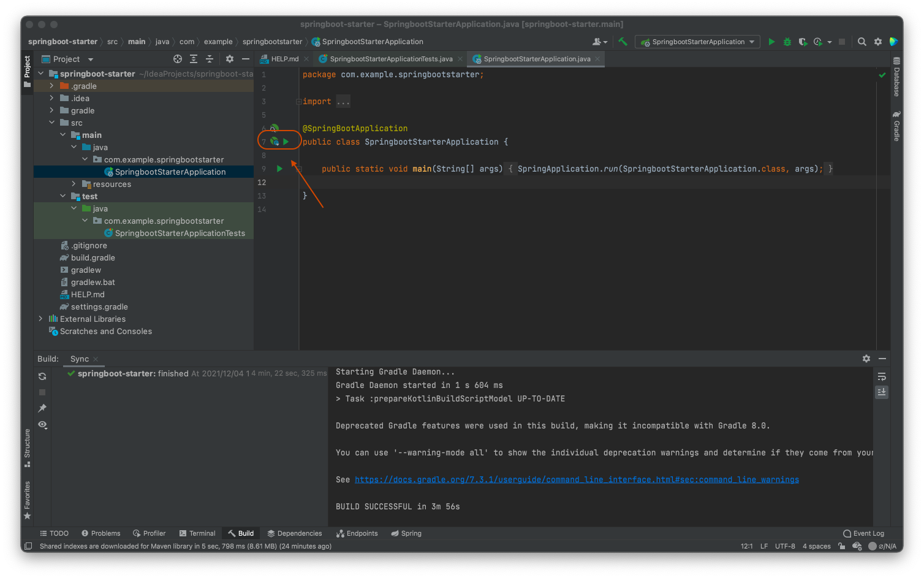
Task: Open Project panel options gear
Action: pos(230,59)
